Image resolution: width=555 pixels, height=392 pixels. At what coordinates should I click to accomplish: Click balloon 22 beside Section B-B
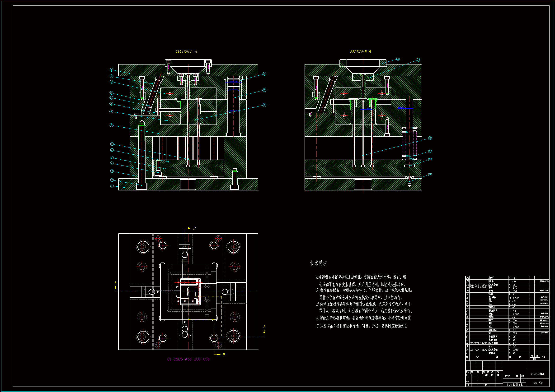[x=430, y=138]
